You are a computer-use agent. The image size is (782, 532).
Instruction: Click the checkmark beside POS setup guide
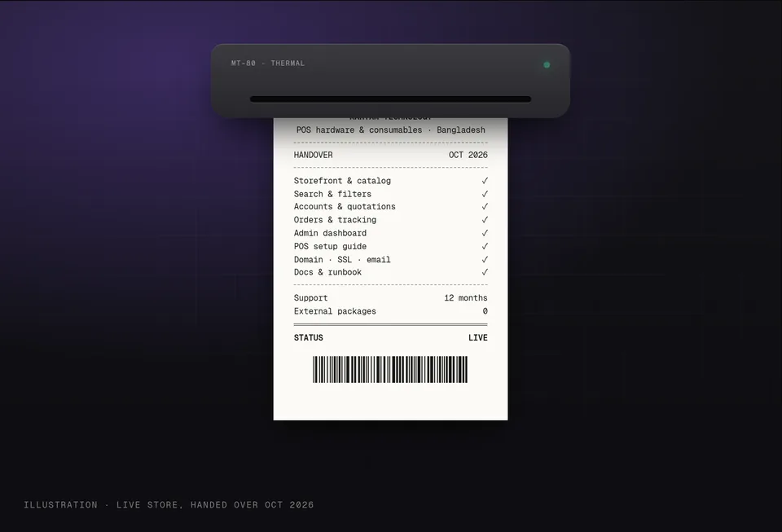(x=485, y=246)
